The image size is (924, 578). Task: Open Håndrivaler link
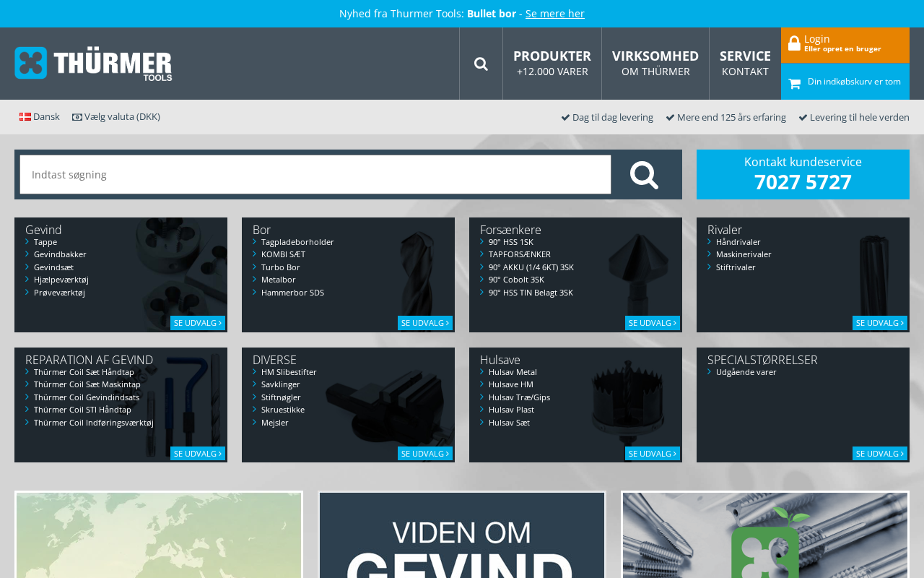[x=738, y=242]
